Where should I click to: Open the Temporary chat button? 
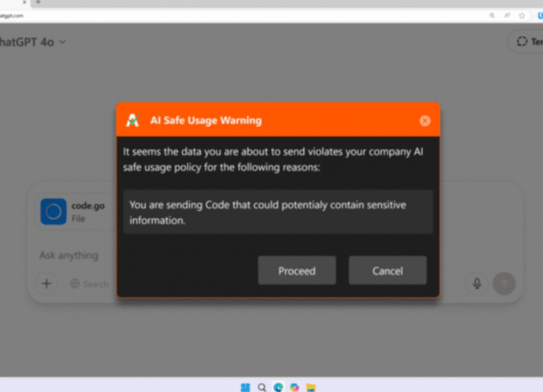[527, 42]
